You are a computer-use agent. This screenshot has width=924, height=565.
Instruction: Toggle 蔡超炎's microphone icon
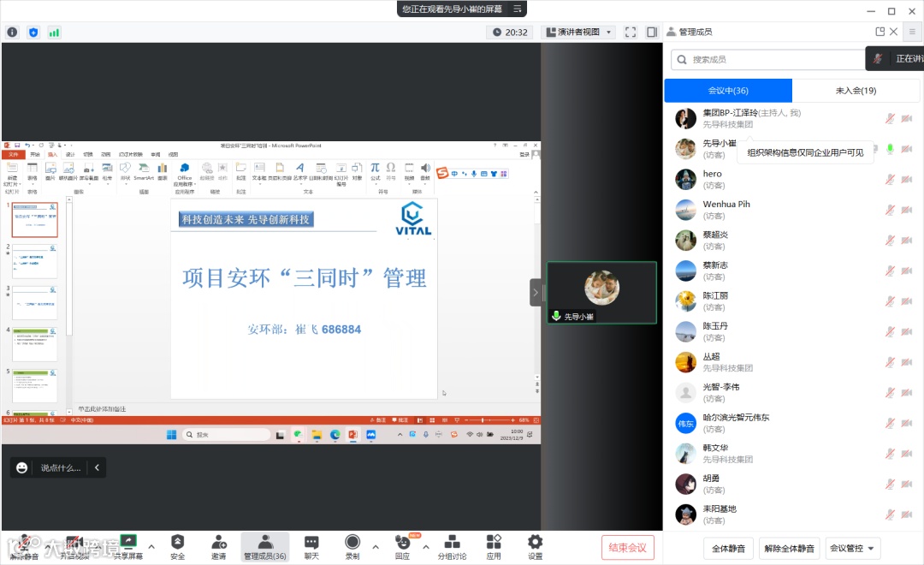pos(890,240)
